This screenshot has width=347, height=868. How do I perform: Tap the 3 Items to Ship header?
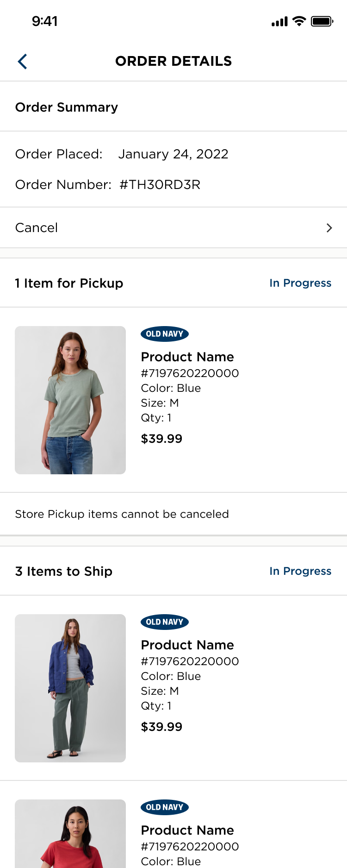coord(64,572)
